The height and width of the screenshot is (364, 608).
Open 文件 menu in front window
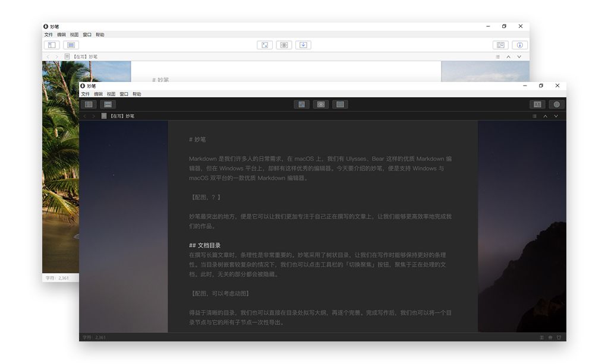click(x=86, y=94)
